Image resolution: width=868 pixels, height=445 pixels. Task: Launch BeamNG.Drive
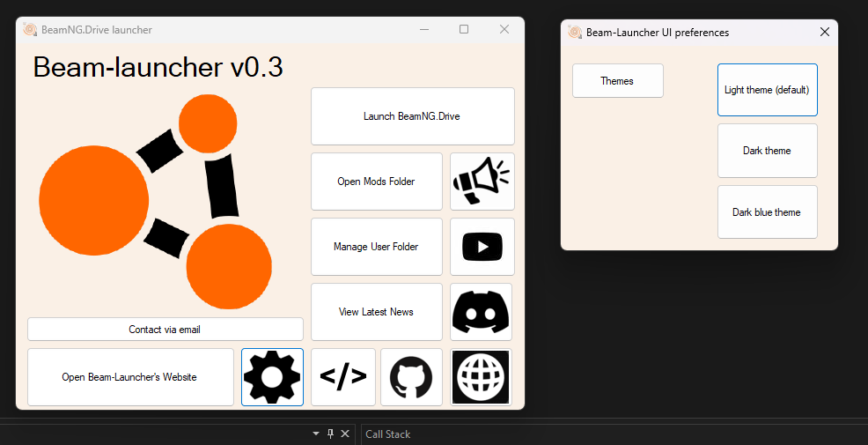(x=413, y=116)
